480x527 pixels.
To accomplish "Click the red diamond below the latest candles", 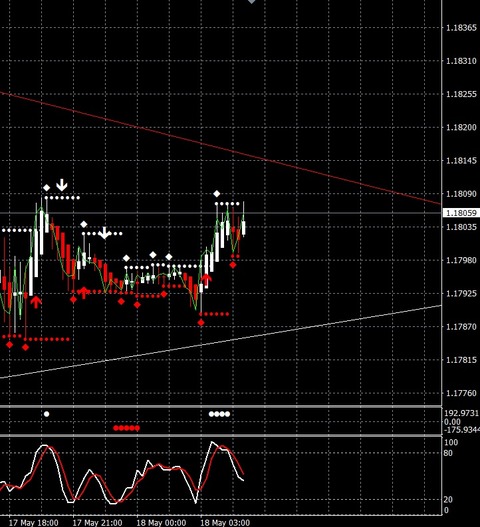I will tap(233, 265).
